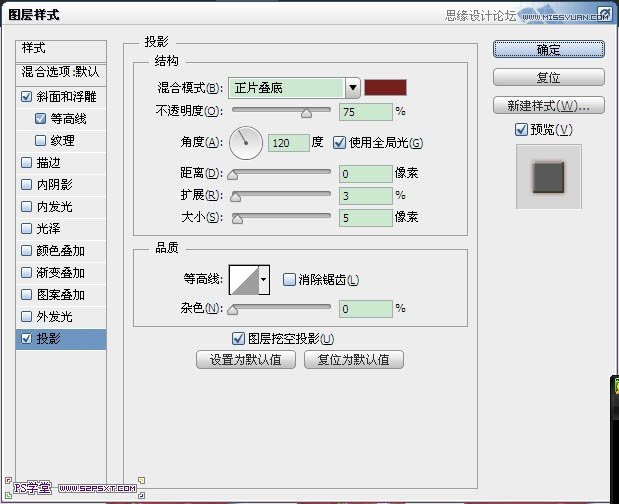Select the 颜色叠加 list entry
Image resolution: width=619 pixels, height=504 pixels.
coord(61,251)
